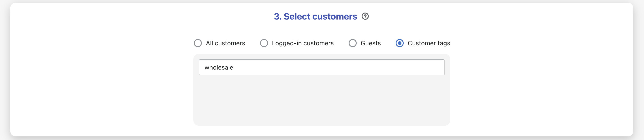This screenshot has height=140, width=644.
Task: Click the word wholesale in the field
Action: (x=219, y=67)
